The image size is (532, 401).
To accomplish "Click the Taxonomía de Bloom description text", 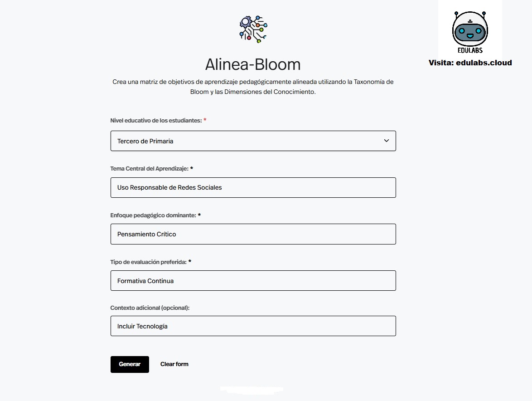I will pyautogui.click(x=253, y=87).
